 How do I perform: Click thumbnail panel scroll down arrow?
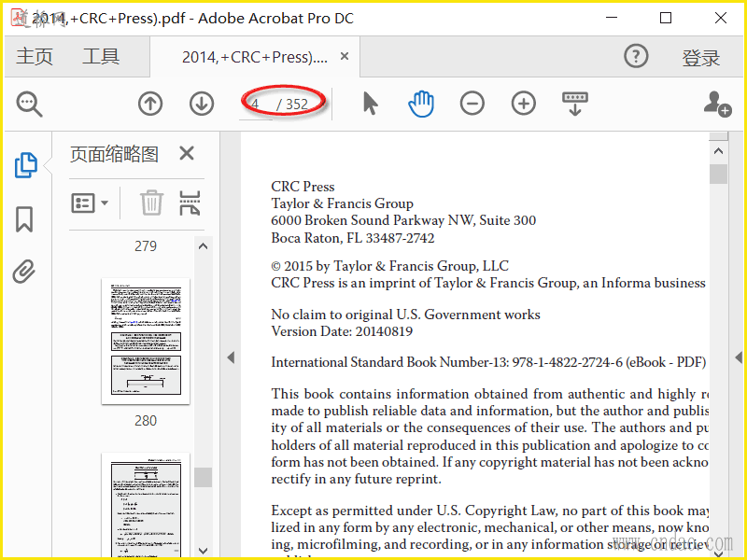(203, 551)
